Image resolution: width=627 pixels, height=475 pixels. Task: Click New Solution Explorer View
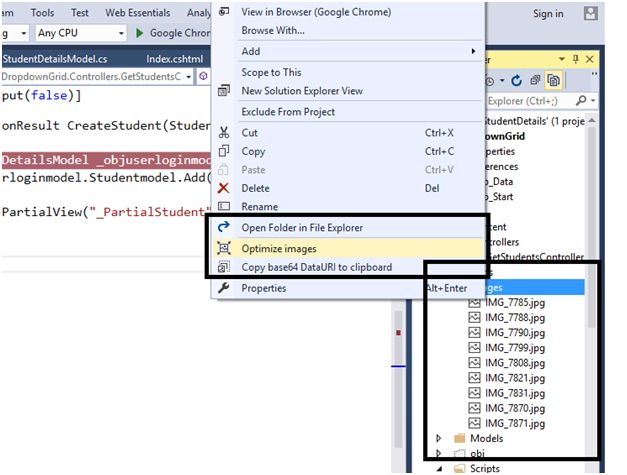[x=302, y=91]
